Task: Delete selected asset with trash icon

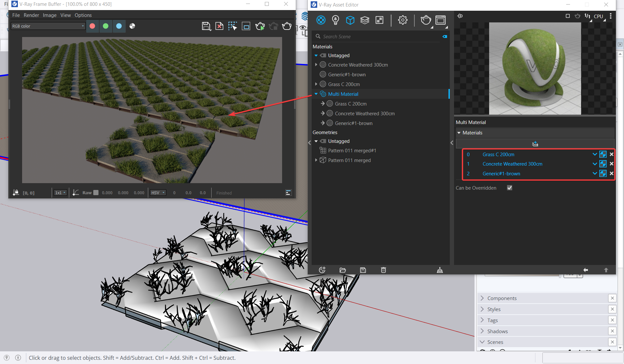Action: pyautogui.click(x=383, y=270)
